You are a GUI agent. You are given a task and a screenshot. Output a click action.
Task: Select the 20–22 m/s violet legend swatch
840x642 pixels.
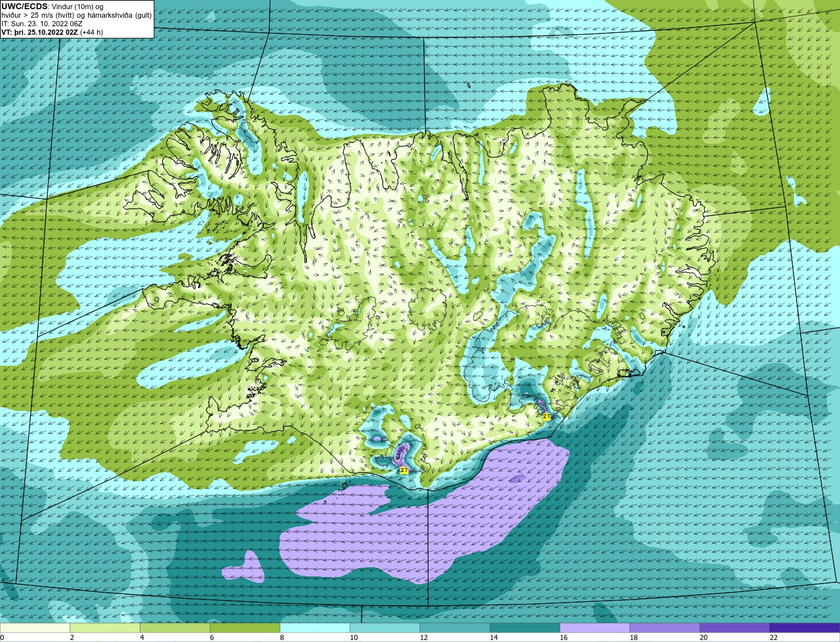[x=734, y=628]
